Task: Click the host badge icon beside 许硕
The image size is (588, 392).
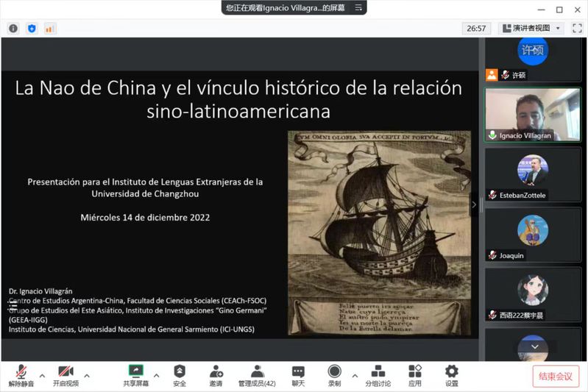Action: click(492, 75)
